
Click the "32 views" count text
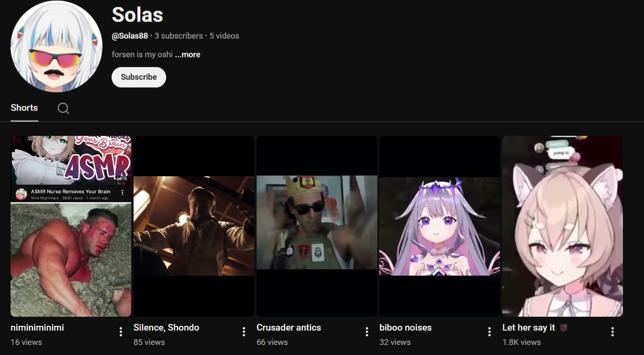395,342
